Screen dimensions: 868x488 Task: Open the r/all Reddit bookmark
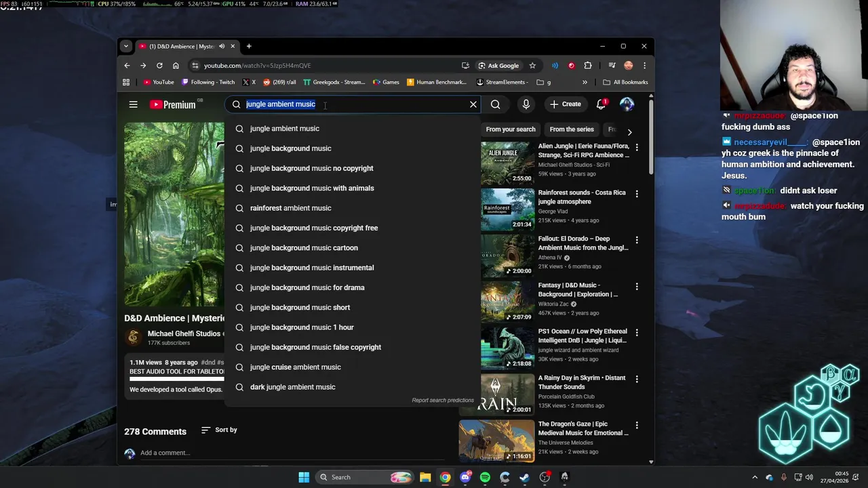(279, 82)
